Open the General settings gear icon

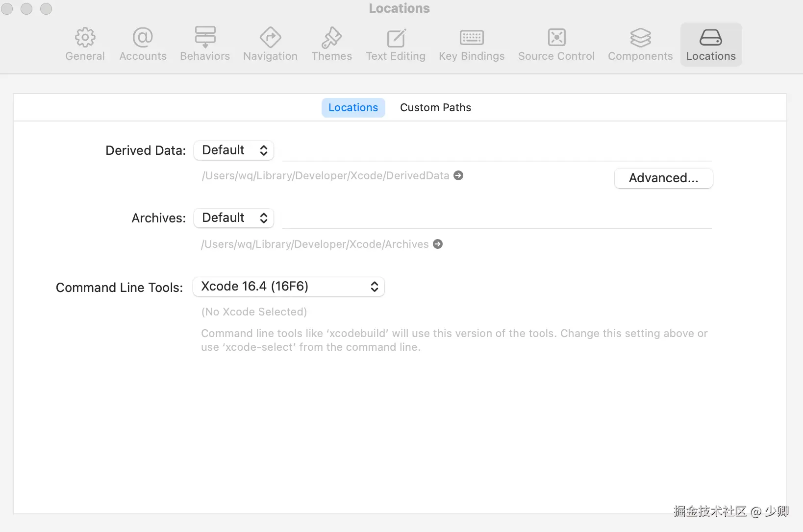click(85, 37)
